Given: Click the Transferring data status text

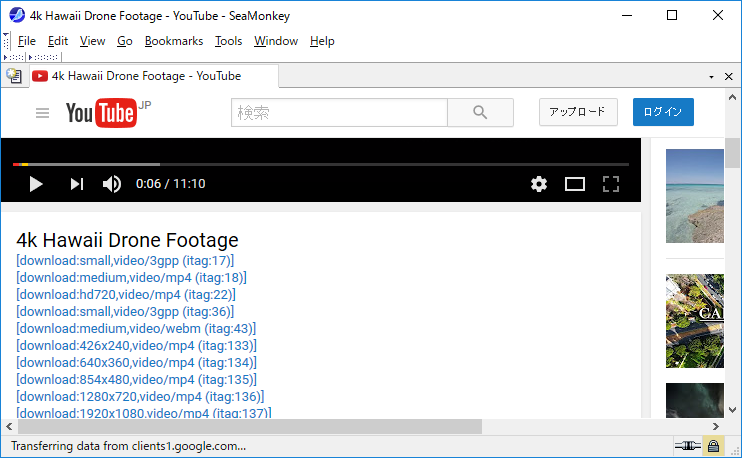Looking at the screenshot, I should pyautogui.click(x=128, y=446).
